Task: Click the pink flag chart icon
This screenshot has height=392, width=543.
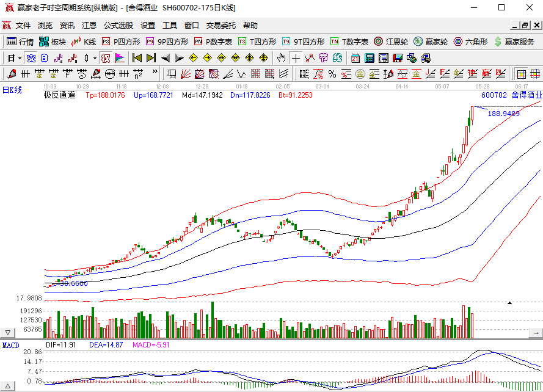Action: (x=120, y=58)
